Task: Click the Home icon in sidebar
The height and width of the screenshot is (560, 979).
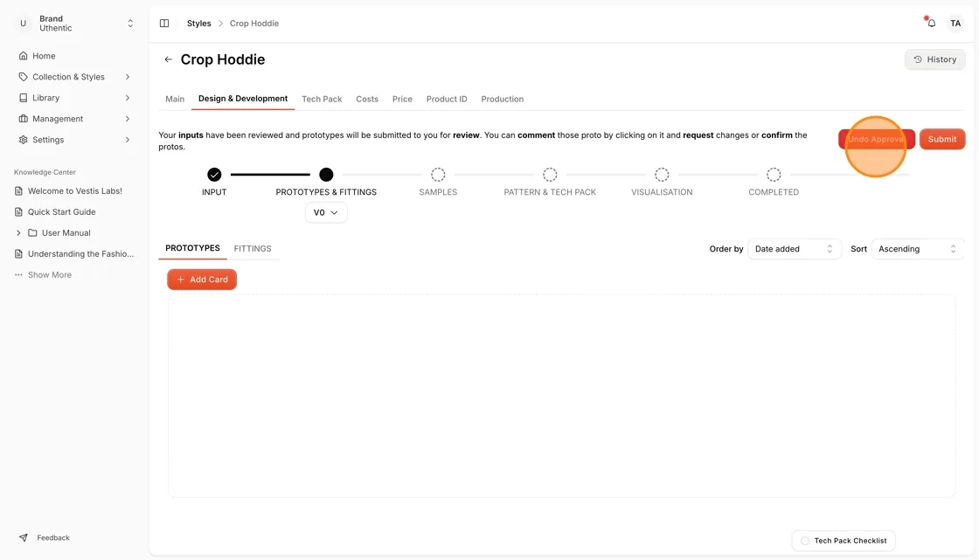Action: point(23,56)
